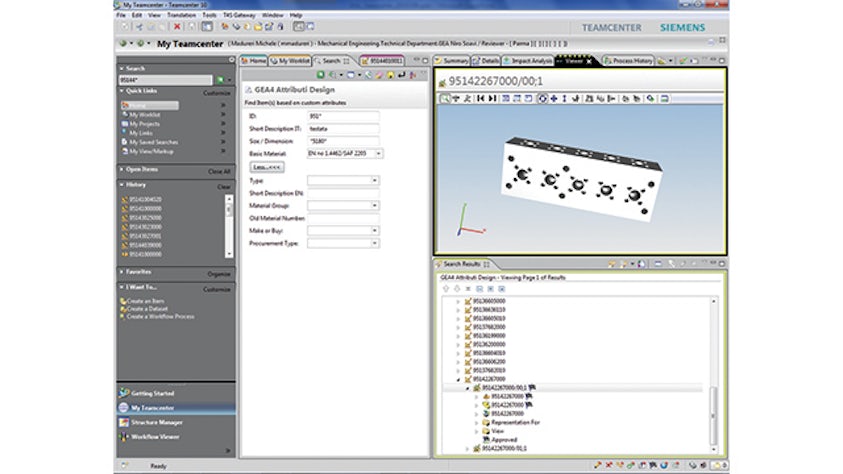Switch to the Summary tab
The image size is (843, 474).
pos(452,61)
